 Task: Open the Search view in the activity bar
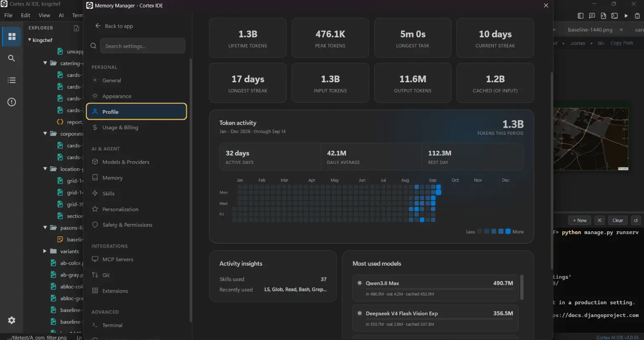point(12,58)
